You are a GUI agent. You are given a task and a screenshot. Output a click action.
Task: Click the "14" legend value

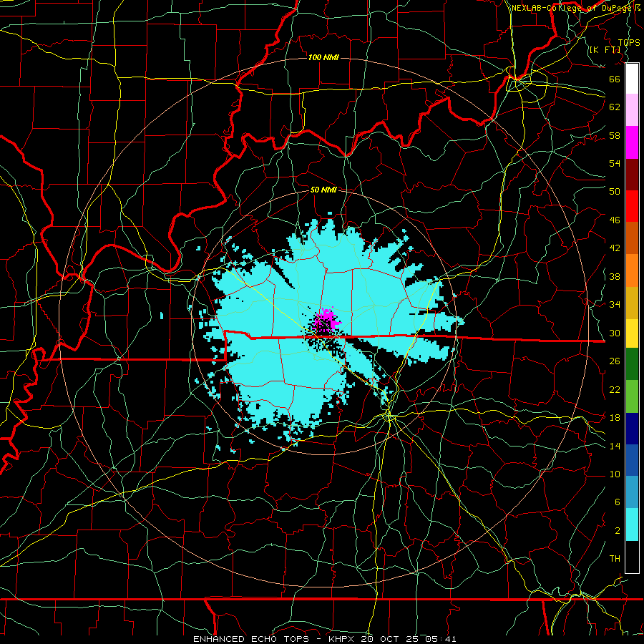tap(615, 446)
